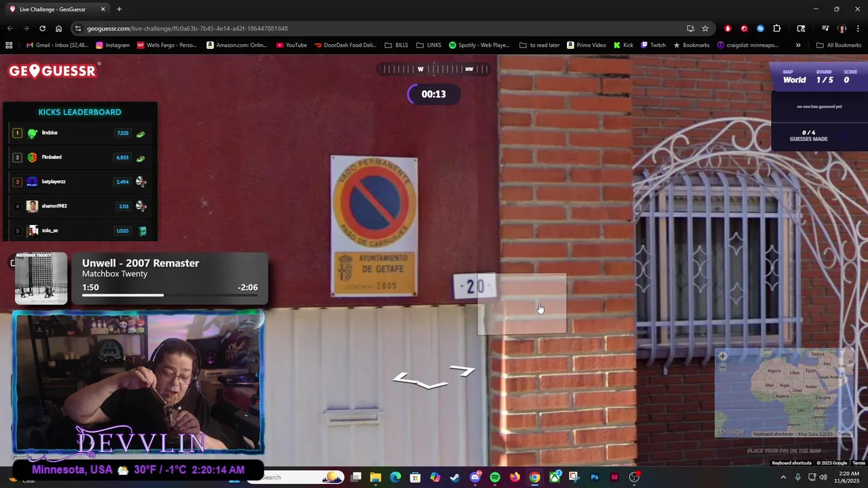Open Steam from the taskbar
The image size is (868, 488).
(455, 477)
